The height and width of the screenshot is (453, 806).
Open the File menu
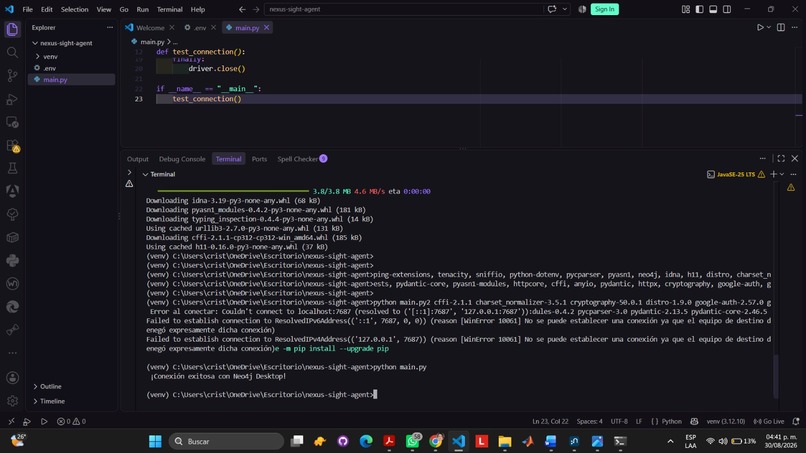[x=27, y=9]
